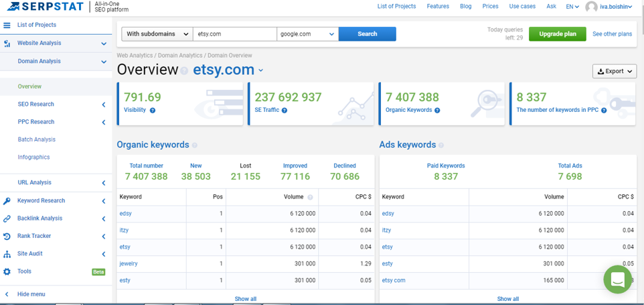Click the Serpstat logo
Image resolution: width=644 pixels, height=305 pixels.
(45, 7)
